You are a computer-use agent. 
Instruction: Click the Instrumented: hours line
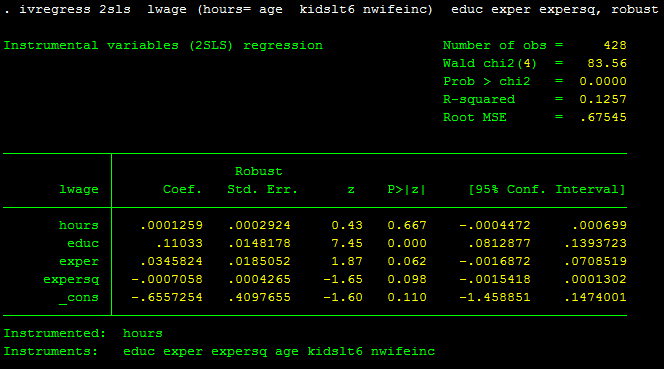coord(83,333)
